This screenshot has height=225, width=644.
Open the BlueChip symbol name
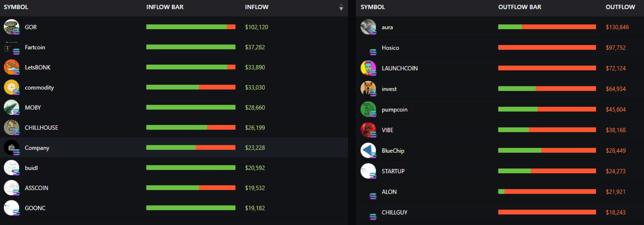393,150
